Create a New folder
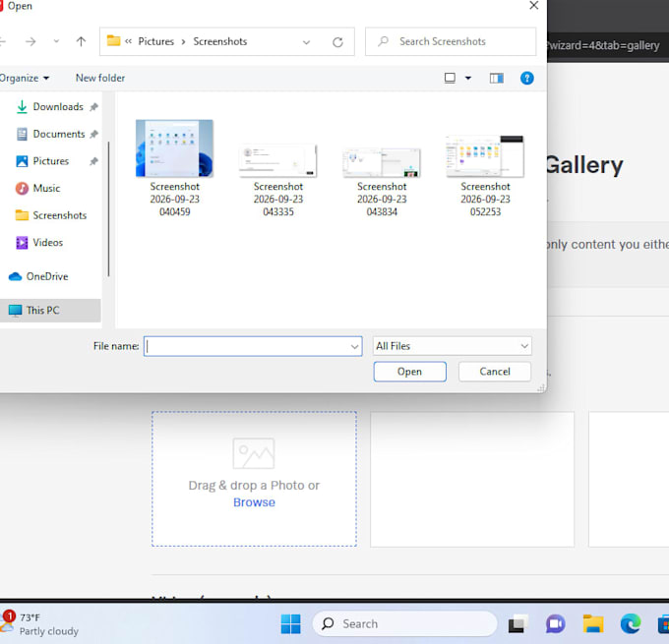 tap(100, 78)
